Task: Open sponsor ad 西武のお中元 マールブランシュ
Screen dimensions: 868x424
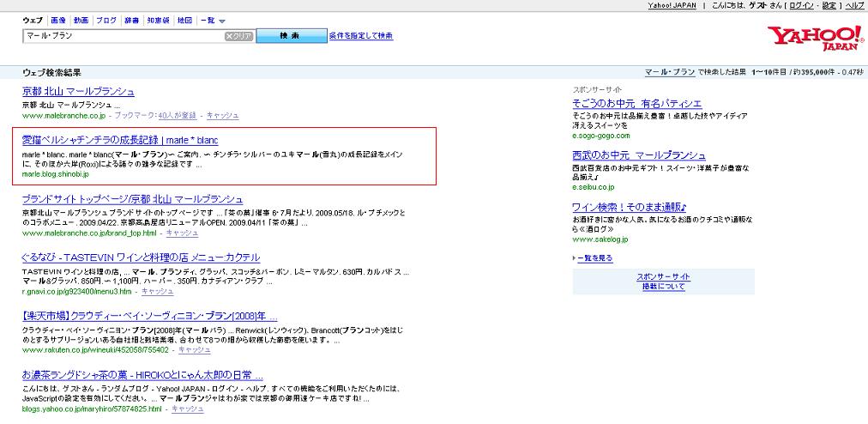Action: [639, 155]
